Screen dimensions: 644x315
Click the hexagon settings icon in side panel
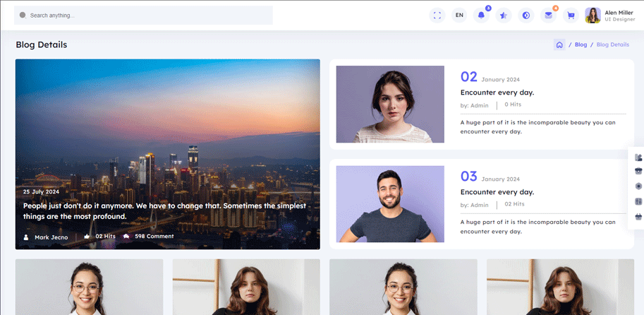[x=638, y=186]
